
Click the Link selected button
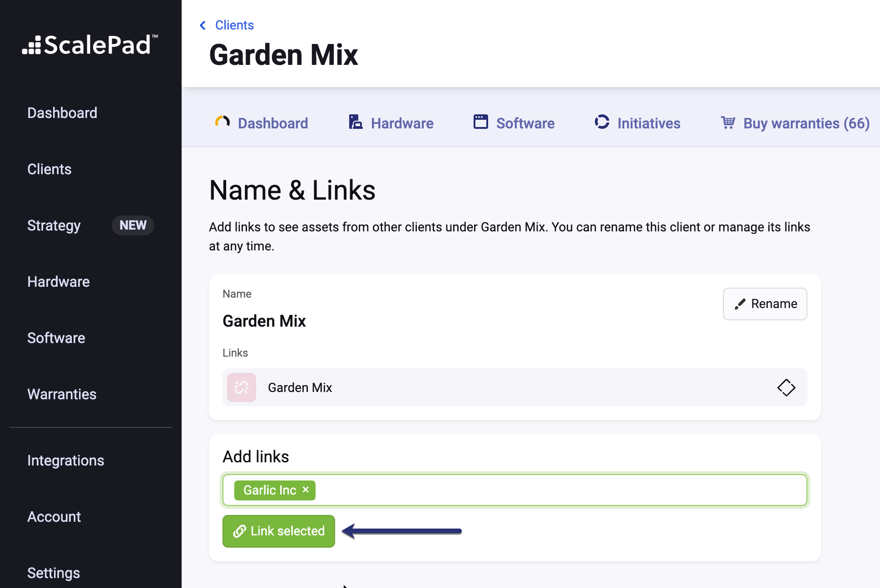[x=279, y=531]
